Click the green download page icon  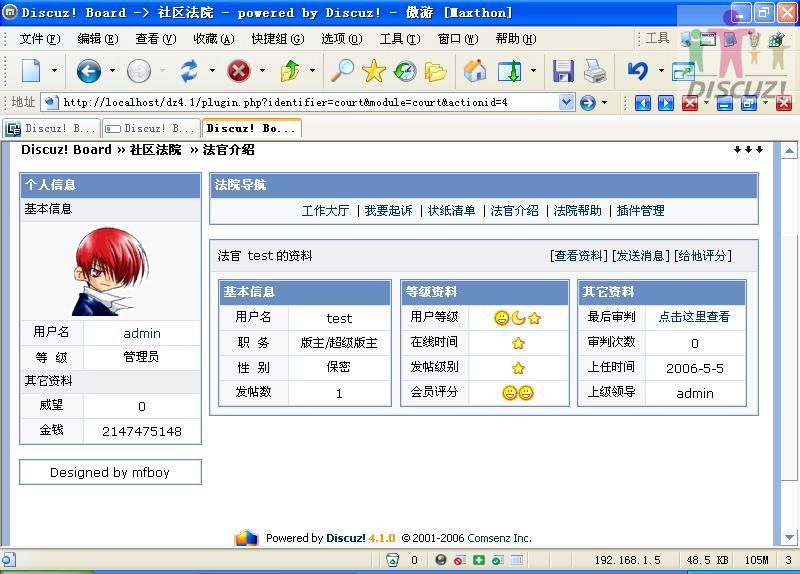coord(510,70)
